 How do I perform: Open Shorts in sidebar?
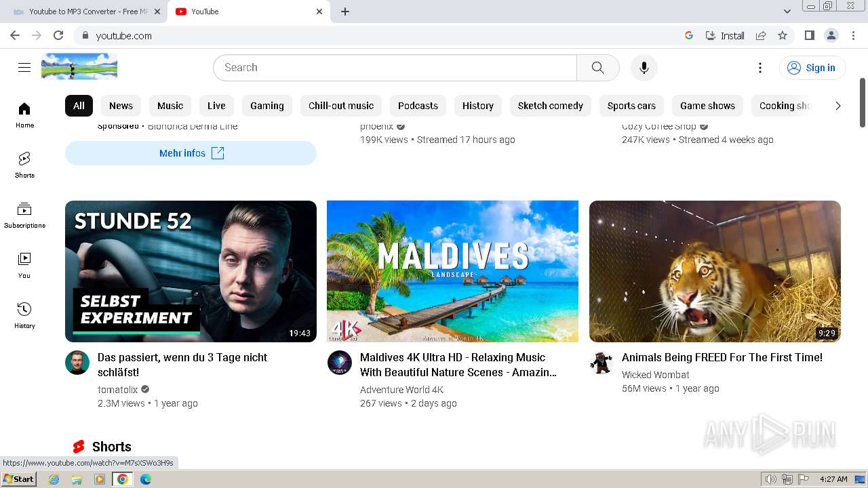24,165
